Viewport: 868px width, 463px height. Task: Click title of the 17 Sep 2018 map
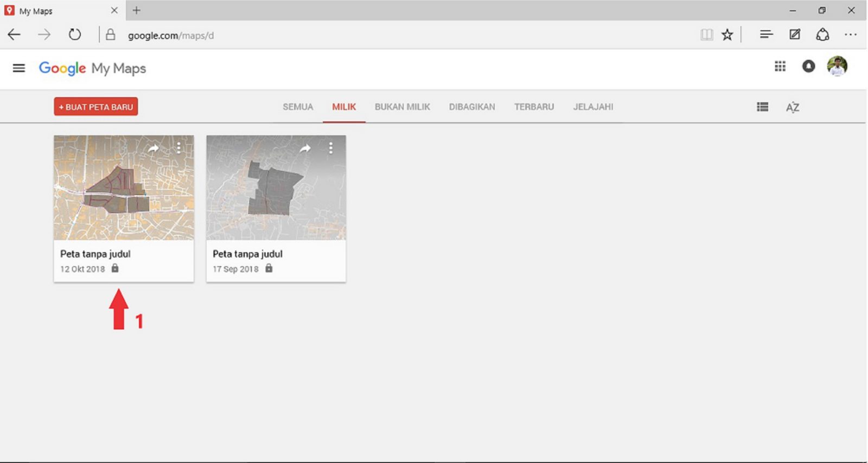[x=248, y=254]
